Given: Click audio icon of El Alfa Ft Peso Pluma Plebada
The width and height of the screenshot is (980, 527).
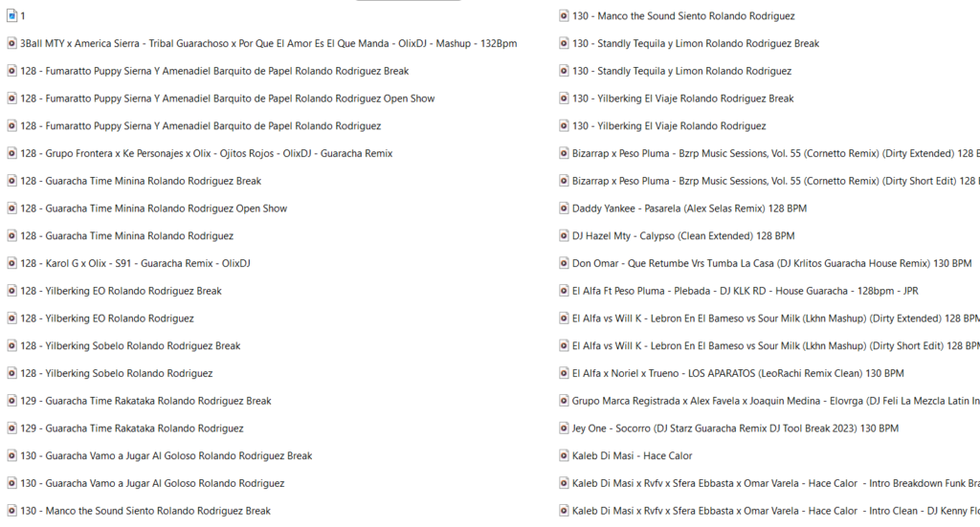Looking at the screenshot, I should 564,291.
